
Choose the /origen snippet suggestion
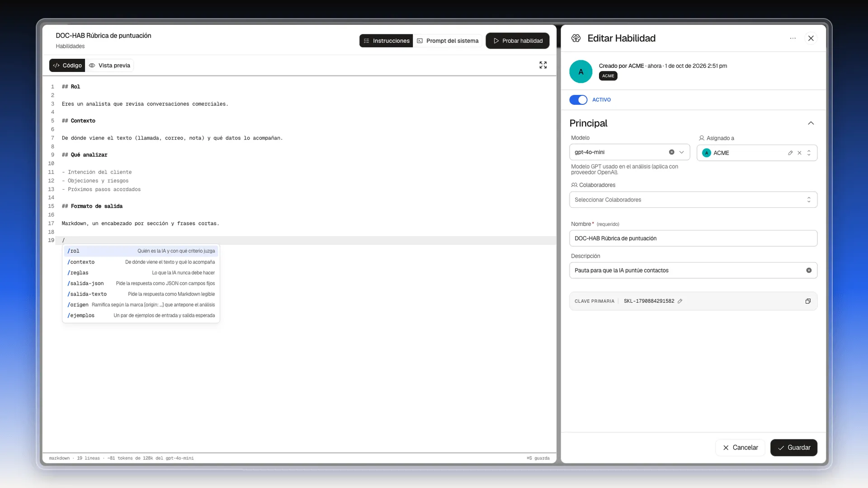coord(141,305)
